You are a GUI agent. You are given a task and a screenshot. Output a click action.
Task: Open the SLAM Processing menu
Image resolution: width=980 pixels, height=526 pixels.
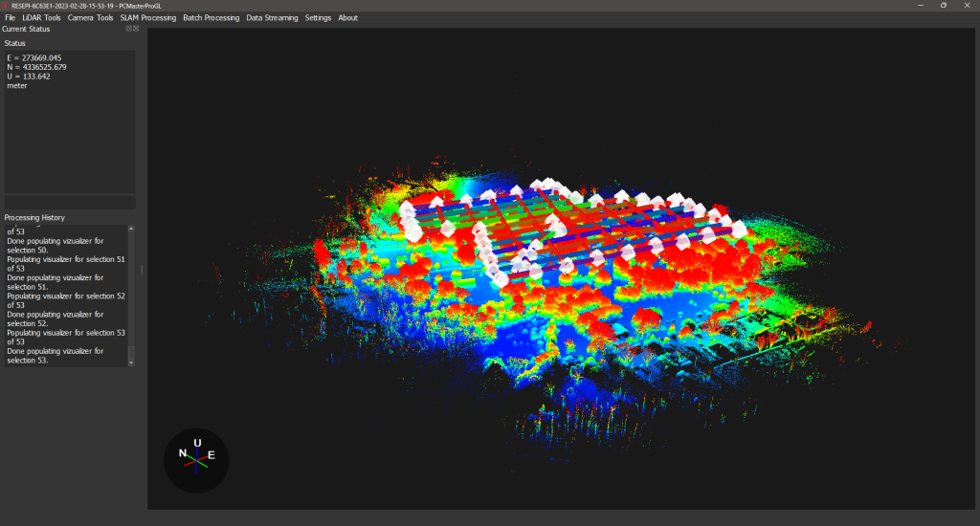pyautogui.click(x=147, y=18)
